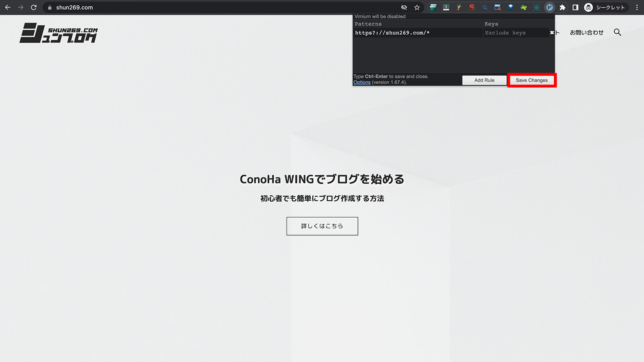This screenshot has width=644, height=362.
Task: Open the Chrome three-dot menu
Action: click(637, 7)
